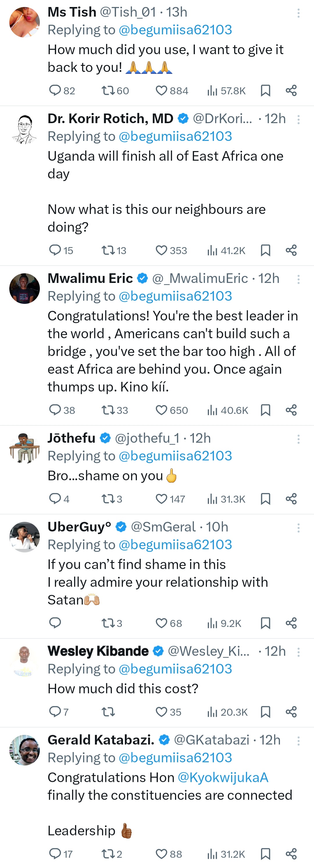Like Ms Tish's reply
The width and height of the screenshot is (314, 868).
[162, 91]
